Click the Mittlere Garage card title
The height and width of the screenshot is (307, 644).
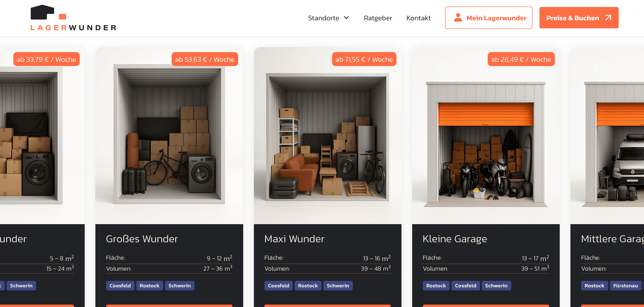613,239
